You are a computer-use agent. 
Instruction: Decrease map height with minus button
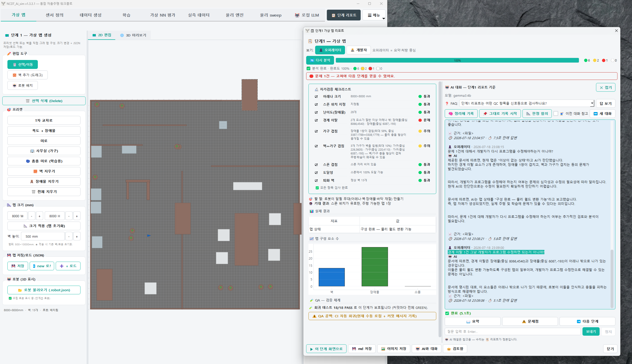click(69, 216)
